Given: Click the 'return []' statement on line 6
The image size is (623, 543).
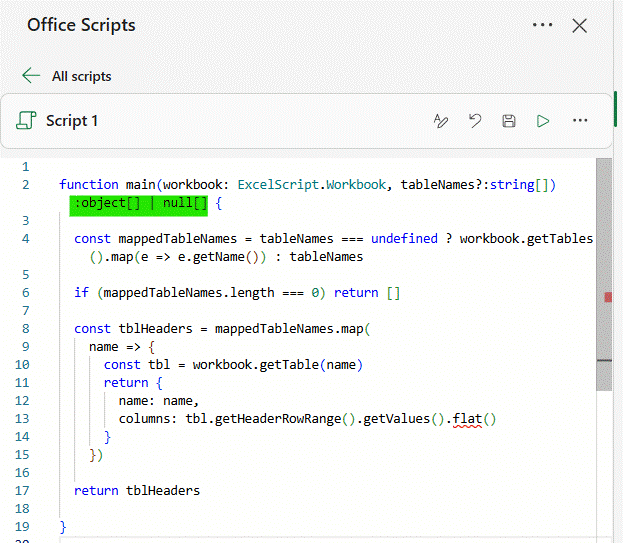Looking at the screenshot, I should (x=367, y=293).
